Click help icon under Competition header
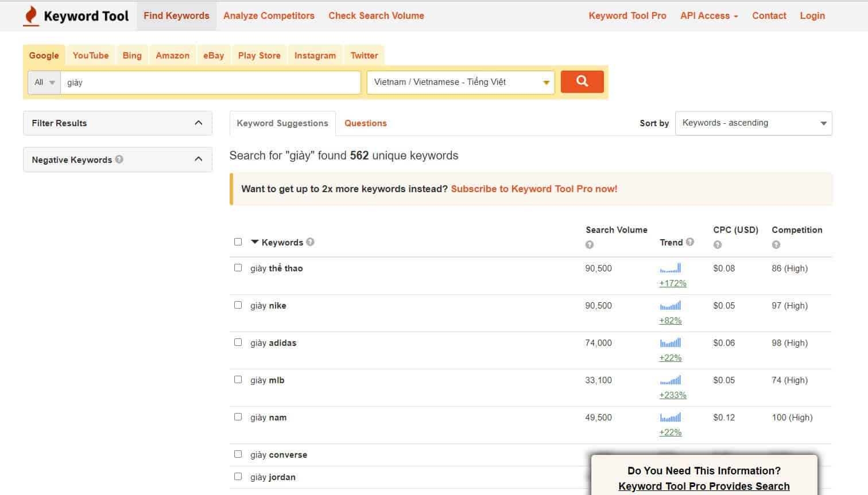The image size is (868, 495). (x=776, y=245)
